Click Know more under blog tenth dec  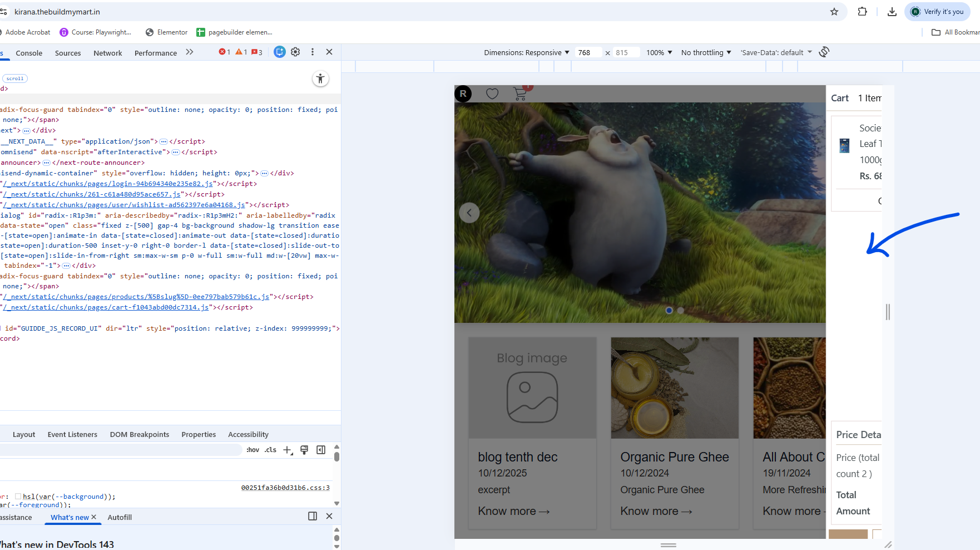(514, 511)
